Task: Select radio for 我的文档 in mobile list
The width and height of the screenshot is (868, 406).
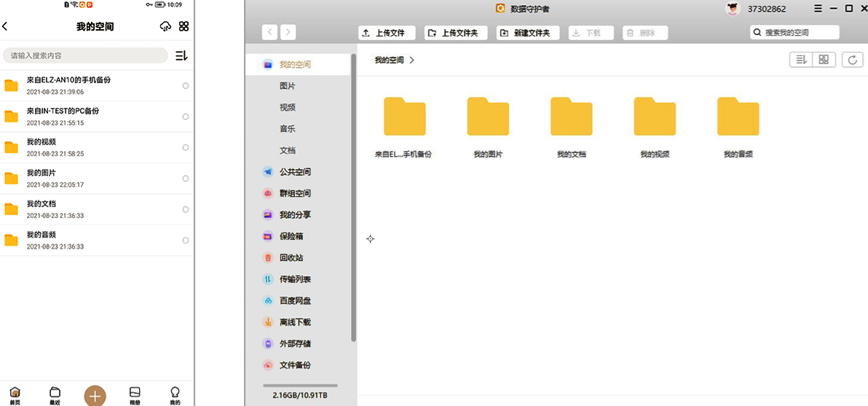Action: tap(186, 209)
